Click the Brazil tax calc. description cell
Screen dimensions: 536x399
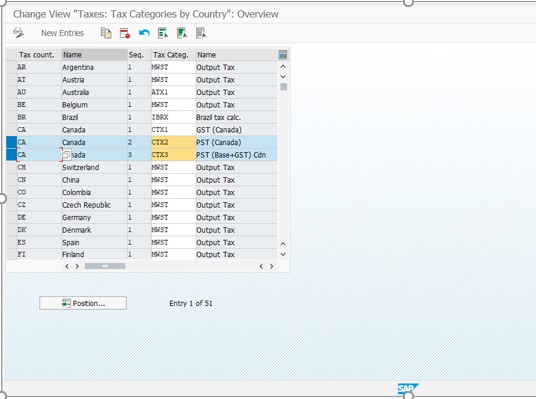(236, 117)
